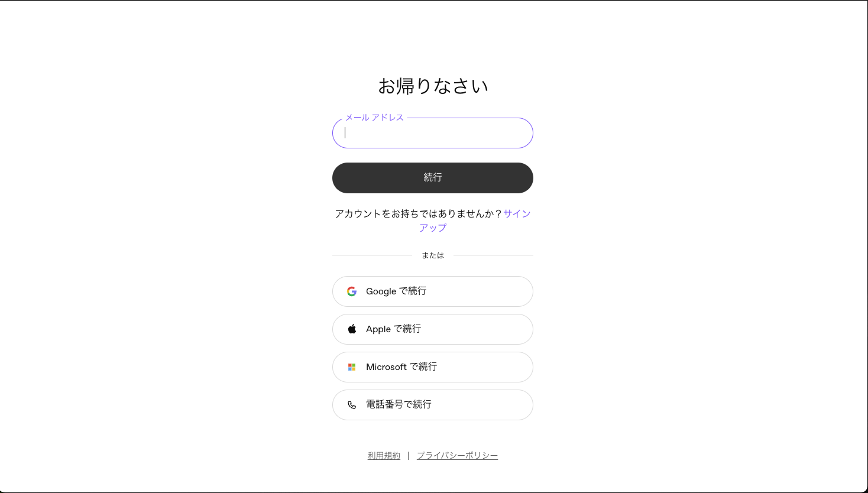This screenshot has width=868, height=493.
Task: Click the メール アドレス input field
Action: click(432, 133)
